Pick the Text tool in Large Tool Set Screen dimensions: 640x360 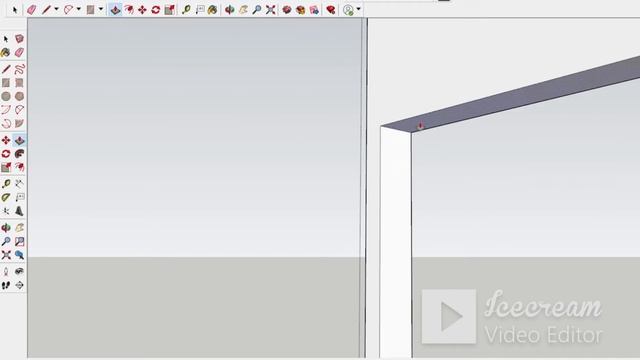[19, 198]
